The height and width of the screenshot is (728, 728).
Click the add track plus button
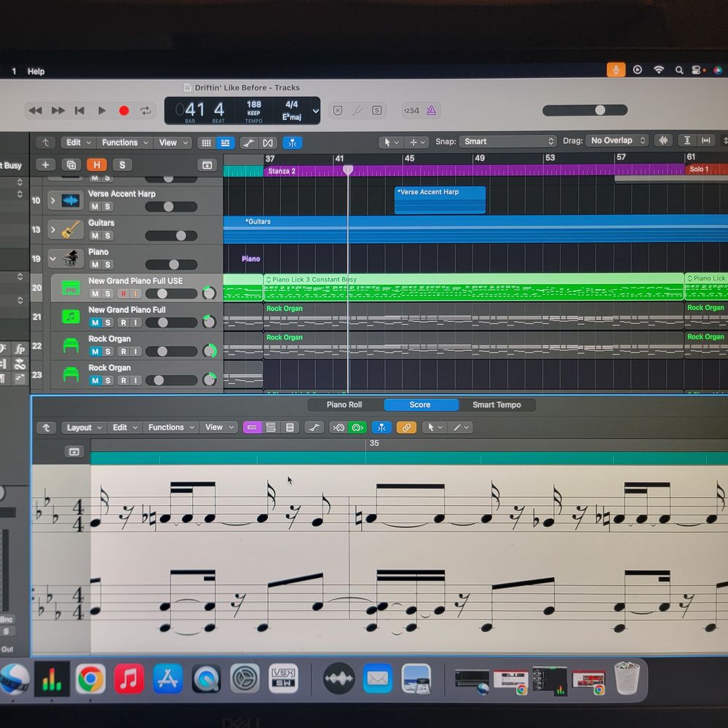click(45, 165)
